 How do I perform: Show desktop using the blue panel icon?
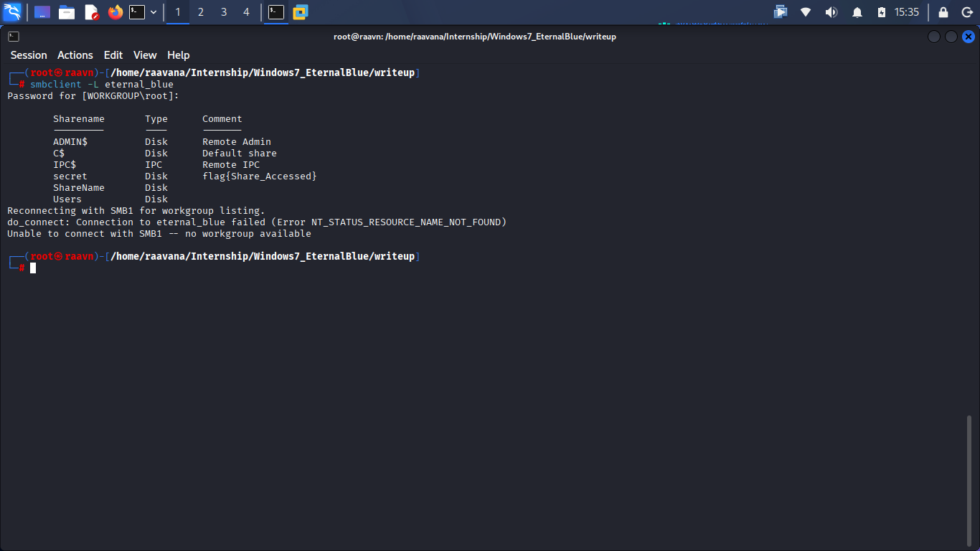(x=42, y=12)
